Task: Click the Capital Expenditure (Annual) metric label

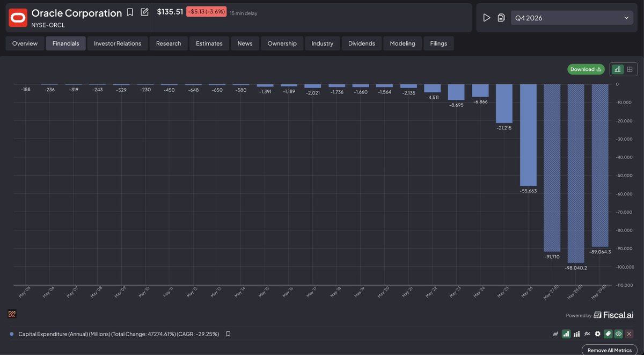Action: [119, 334]
